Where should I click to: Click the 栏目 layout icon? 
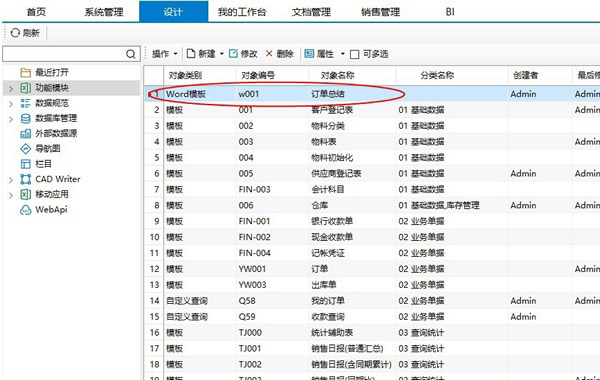(x=26, y=164)
